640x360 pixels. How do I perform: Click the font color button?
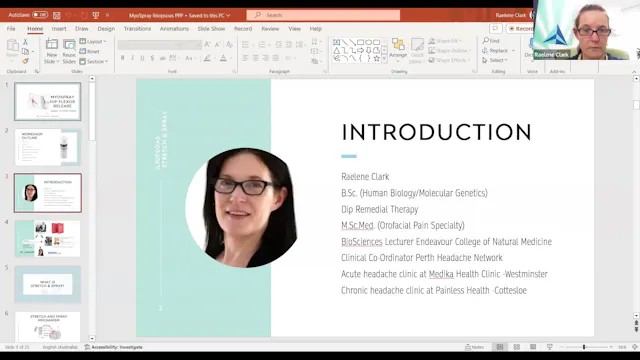(x=223, y=58)
